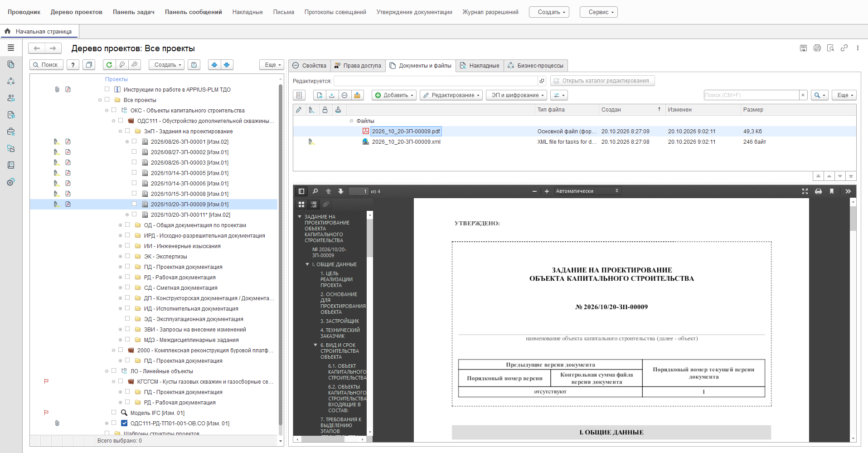Zoom in on the PDF with the plus icon
Viewport: 868px width, 453px height.
tap(547, 191)
